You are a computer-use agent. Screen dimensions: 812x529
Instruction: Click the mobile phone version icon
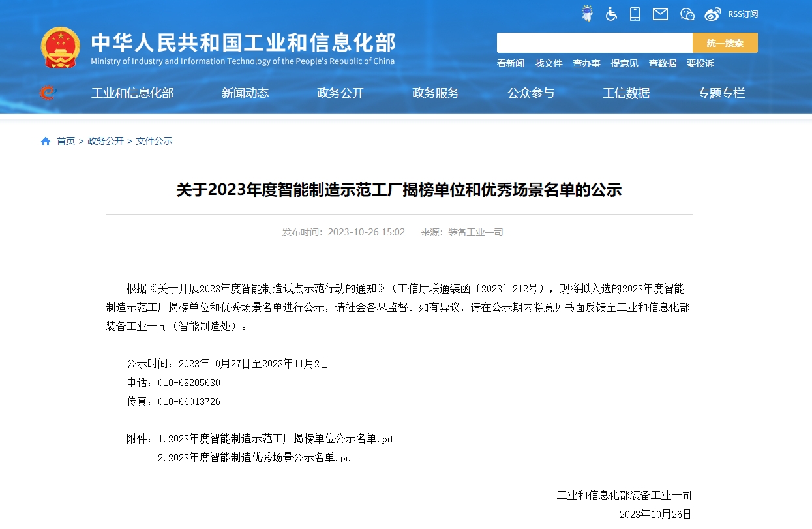tap(635, 14)
